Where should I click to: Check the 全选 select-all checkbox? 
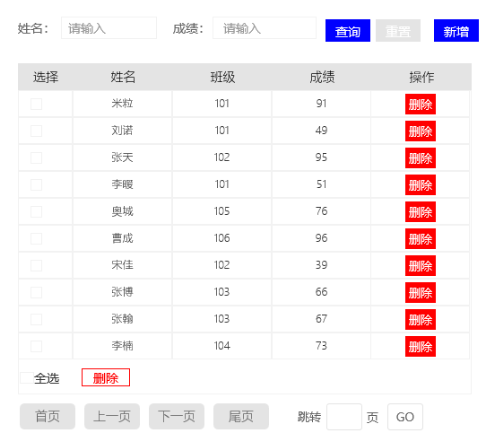[x=27, y=378]
